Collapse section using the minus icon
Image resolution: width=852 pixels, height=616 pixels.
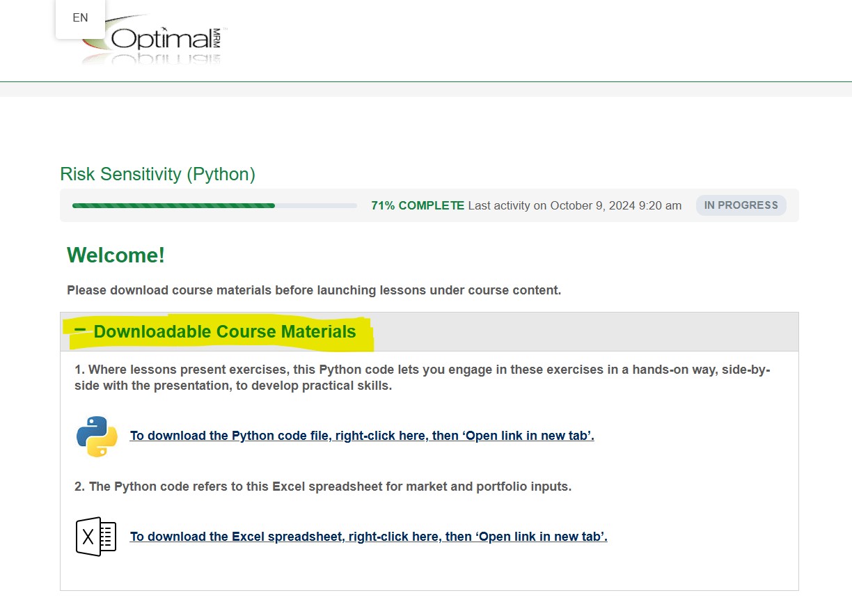click(80, 330)
